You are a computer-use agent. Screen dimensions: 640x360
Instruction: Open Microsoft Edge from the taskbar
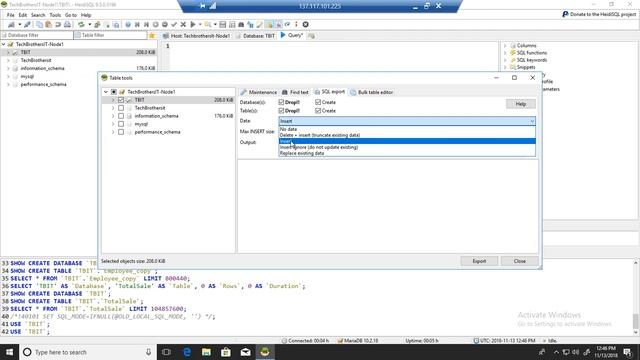click(187, 352)
